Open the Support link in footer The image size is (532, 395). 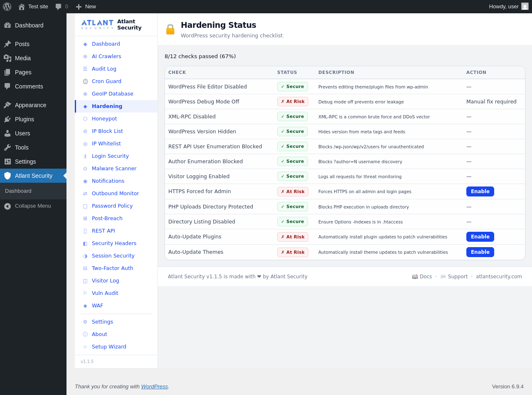(x=454, y=277)
